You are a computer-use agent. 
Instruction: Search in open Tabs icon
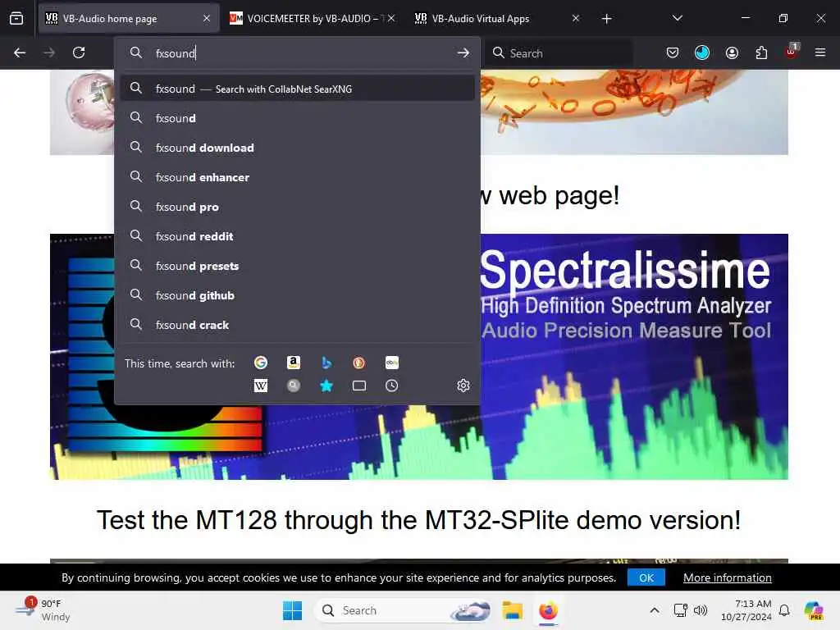point(359,386)
